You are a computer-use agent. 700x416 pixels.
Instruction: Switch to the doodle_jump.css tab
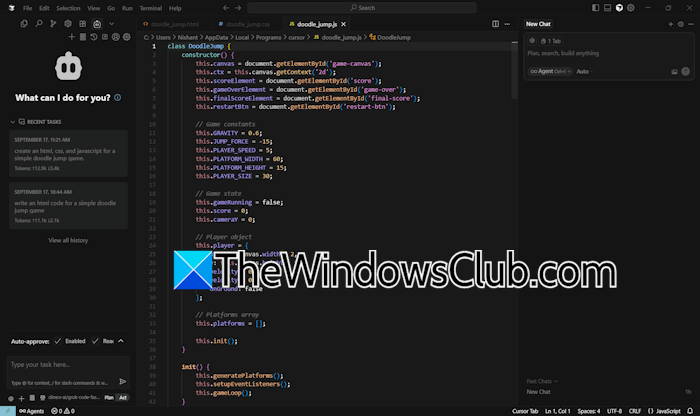click(244, 24)
